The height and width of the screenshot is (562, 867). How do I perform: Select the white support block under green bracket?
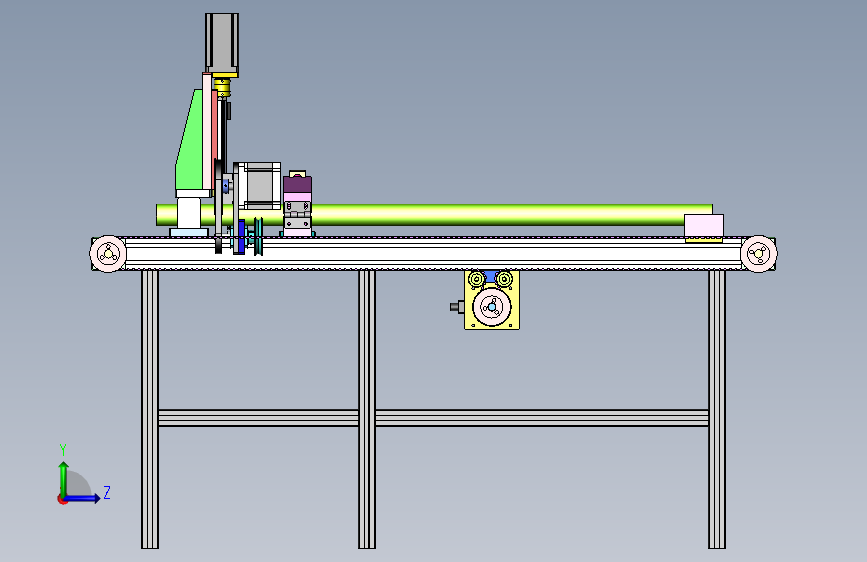[189, 211]
